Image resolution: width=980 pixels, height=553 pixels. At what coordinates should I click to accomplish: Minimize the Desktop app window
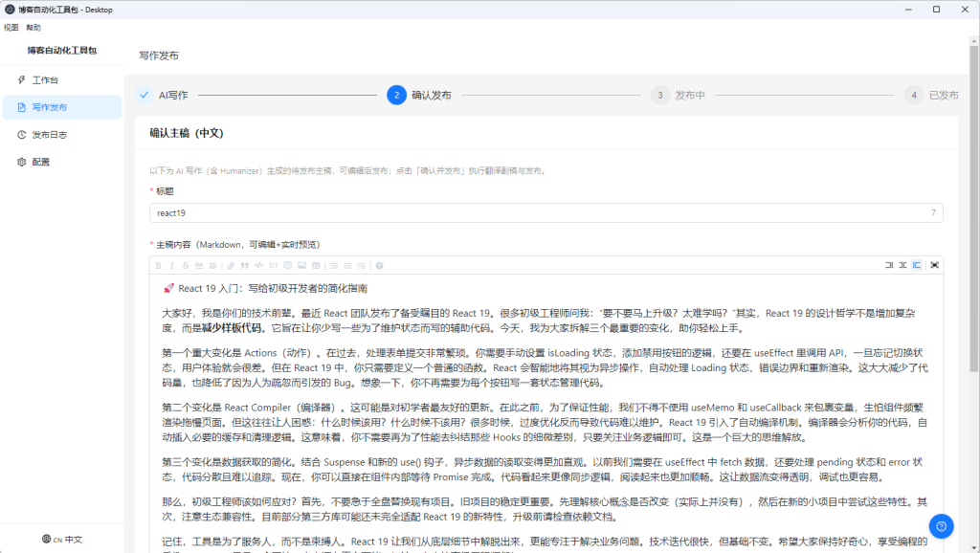[x=908, y=10]
